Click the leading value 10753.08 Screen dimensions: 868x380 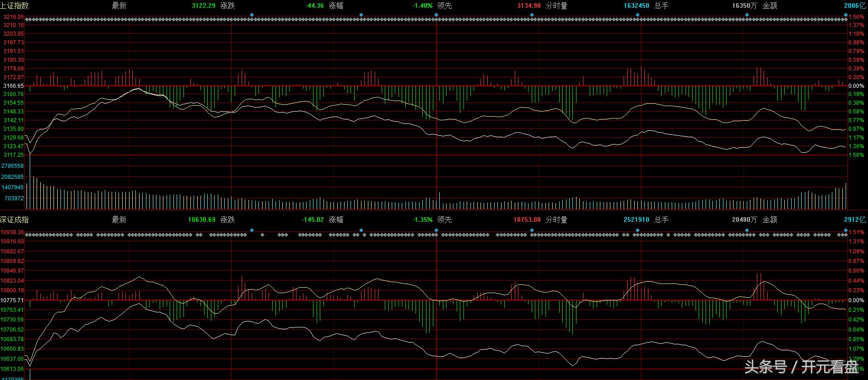point(527,219)
